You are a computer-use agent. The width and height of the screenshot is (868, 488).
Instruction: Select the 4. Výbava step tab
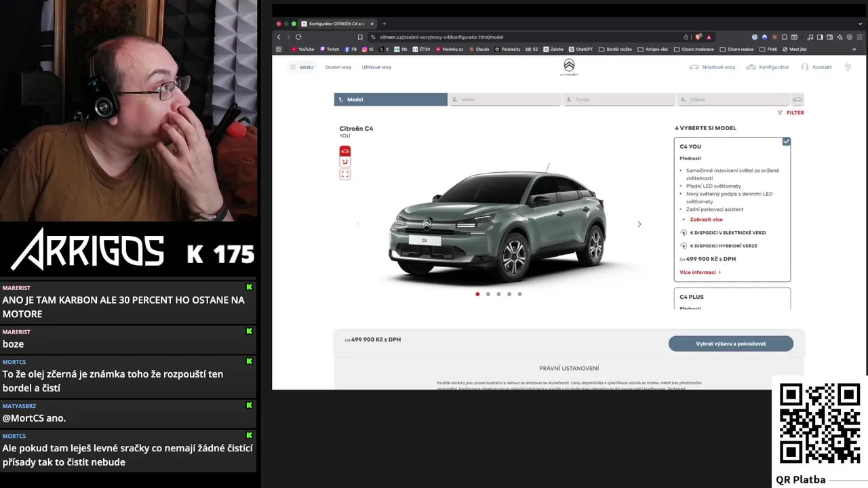[x=733, y=100]
